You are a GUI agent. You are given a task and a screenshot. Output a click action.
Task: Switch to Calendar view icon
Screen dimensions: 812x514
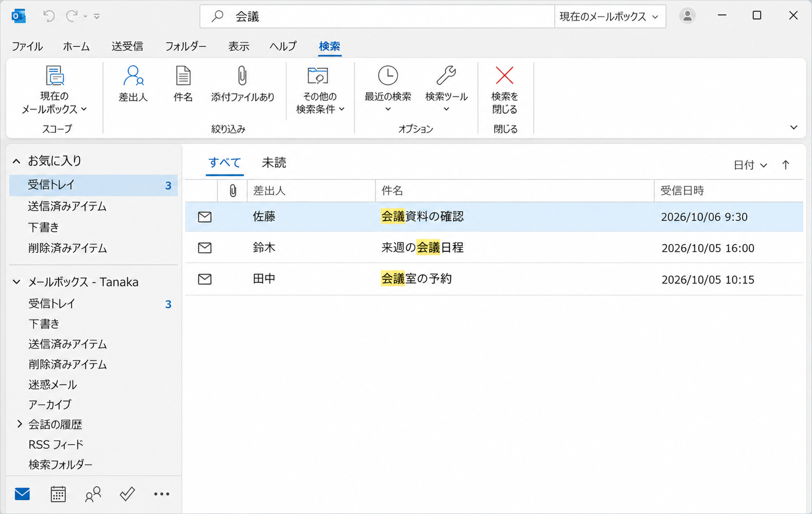click(x=58, y=494)
